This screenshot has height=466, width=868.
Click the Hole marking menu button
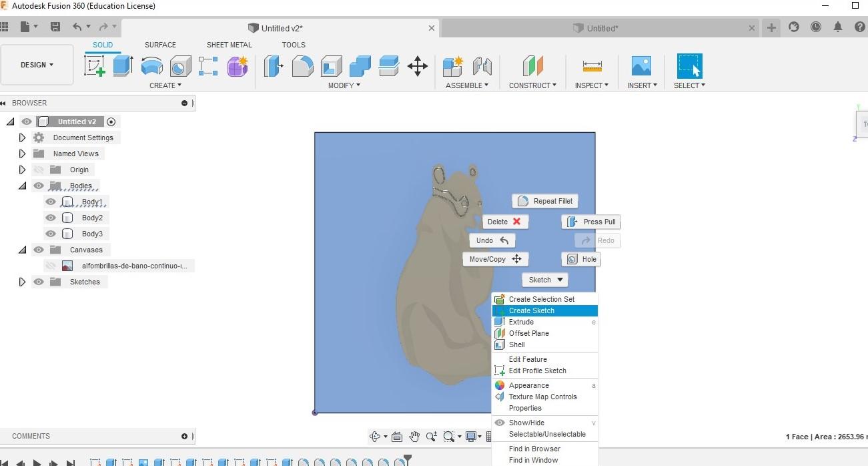click(x=581, y=259)
